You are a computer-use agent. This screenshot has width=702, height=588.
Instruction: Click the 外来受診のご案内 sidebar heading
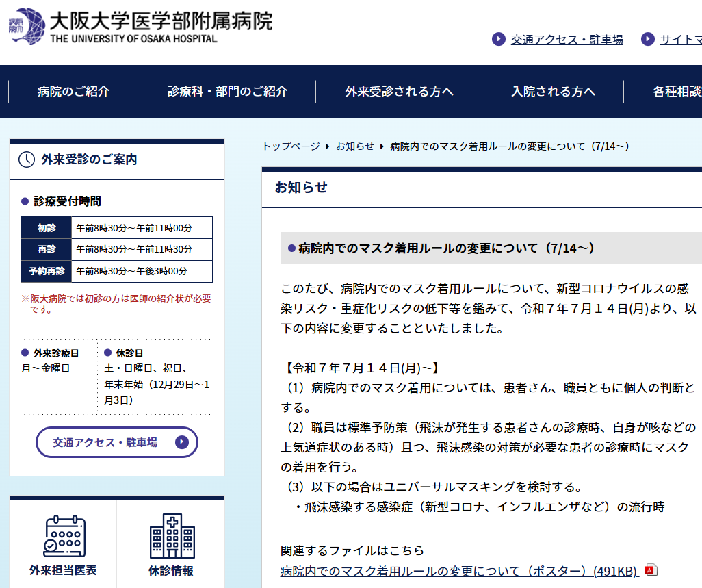89,159
